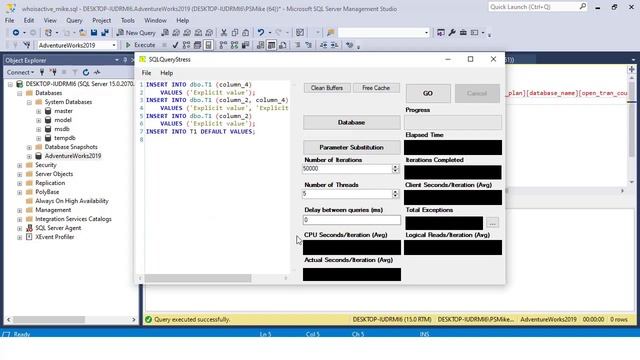Expand Management node

20,210
